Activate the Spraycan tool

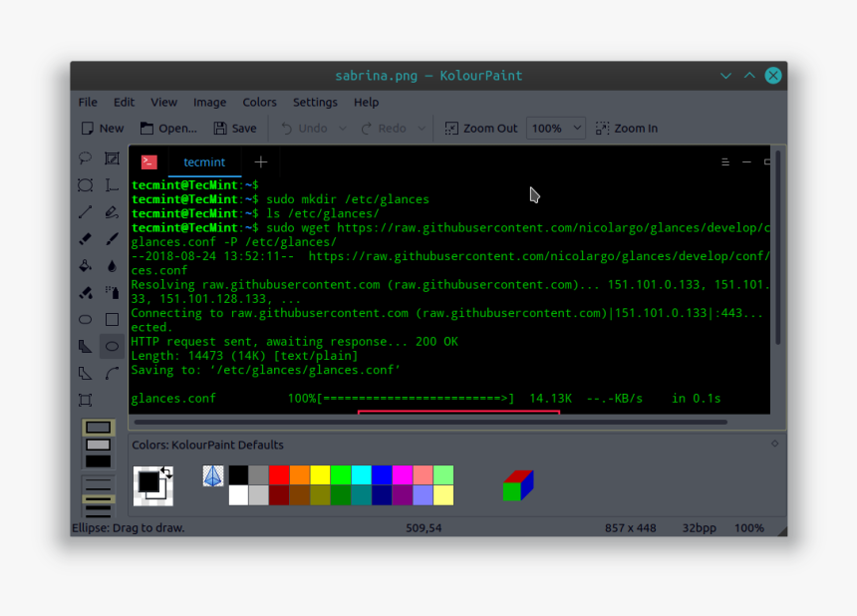(112, 292)
